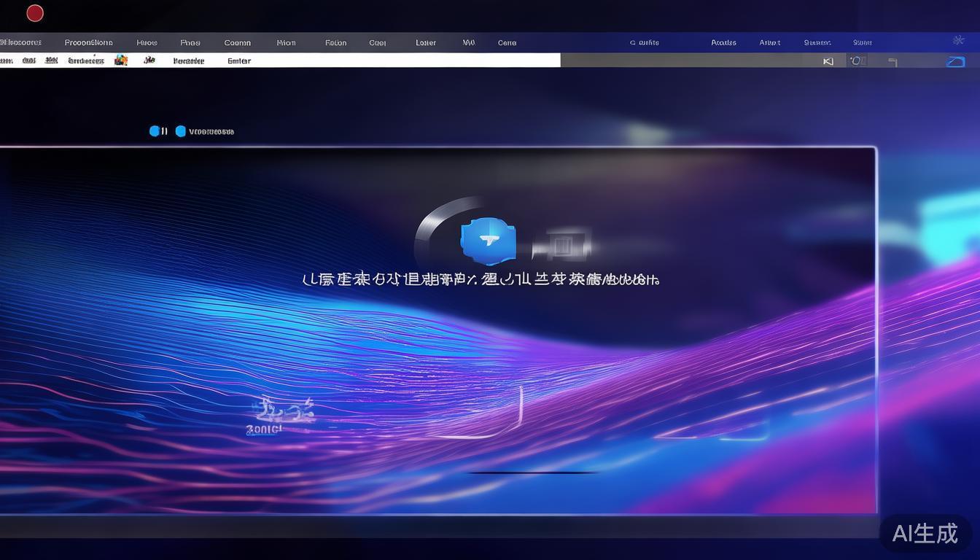980x560 pixels.
Task: Open the Coamn menu
Action: pos(237,42)
